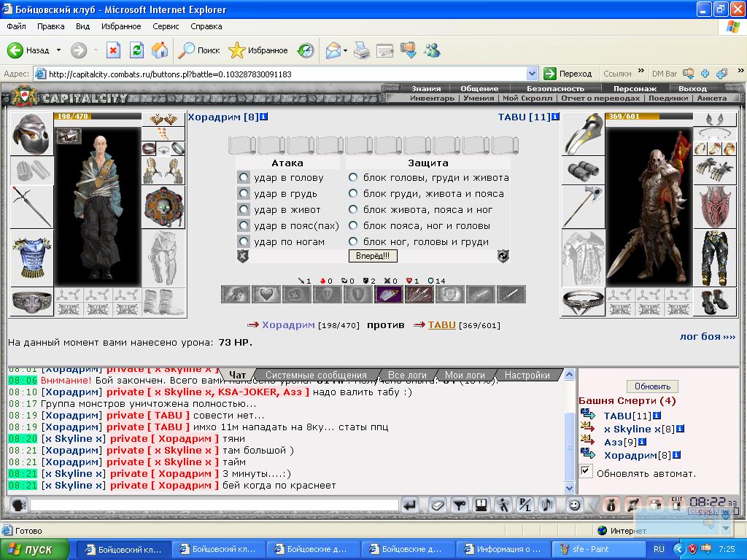Open the Мои логи tab
This screenshot has height=560, width=747.
[x=465, y=376]
